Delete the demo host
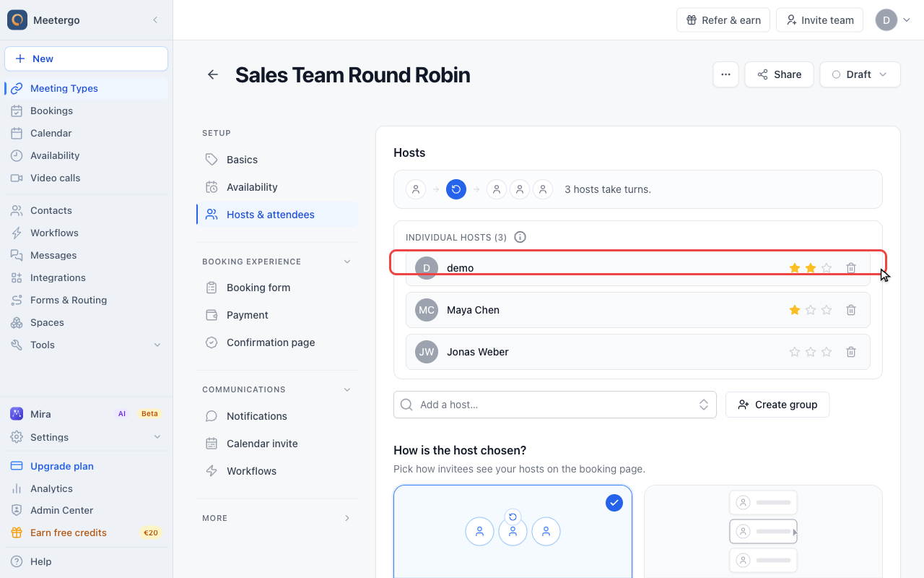Screen dimensions: 924x578 (851, 268)
